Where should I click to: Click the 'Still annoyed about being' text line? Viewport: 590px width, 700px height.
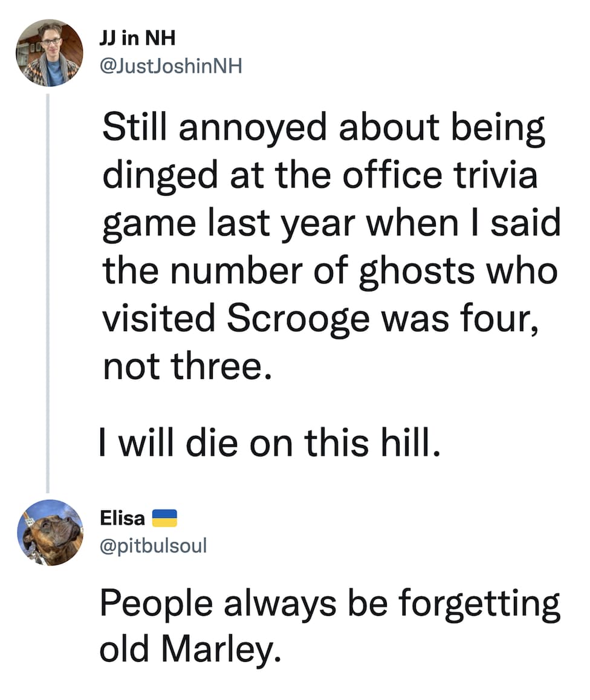323,129
